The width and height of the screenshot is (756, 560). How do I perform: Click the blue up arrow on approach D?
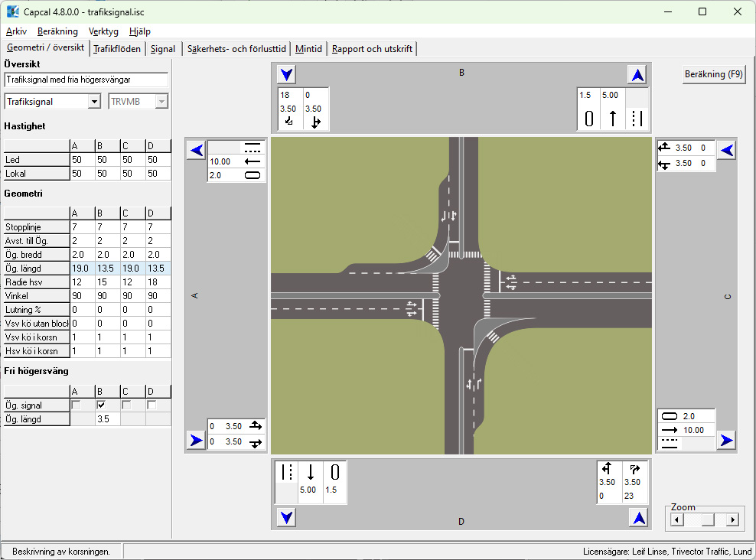[x=637, y=518]
